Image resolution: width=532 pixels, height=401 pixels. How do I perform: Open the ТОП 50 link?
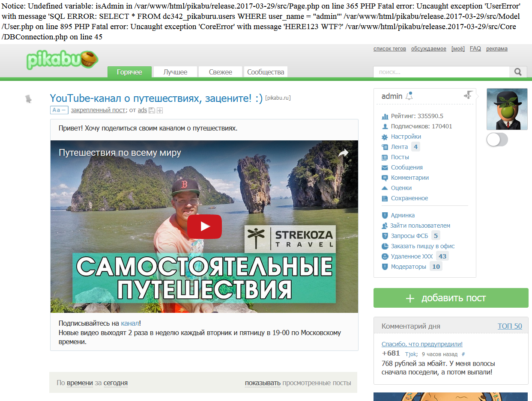click(x=510, y=326)
